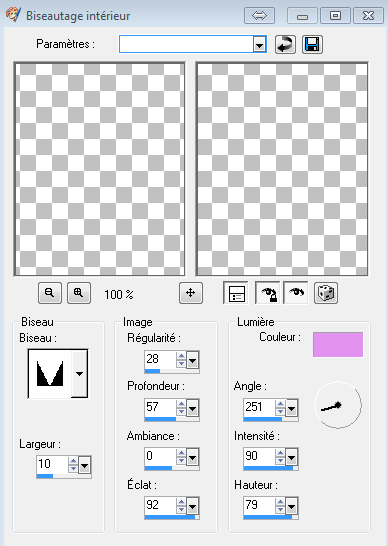
Task: Open the Biseau bevel shape dropdown
Action: click(79, 373)
